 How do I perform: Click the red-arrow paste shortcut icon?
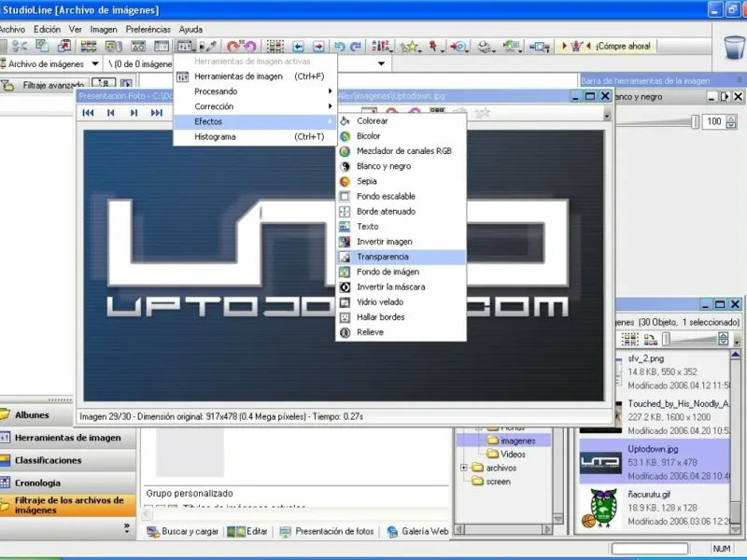63,46
